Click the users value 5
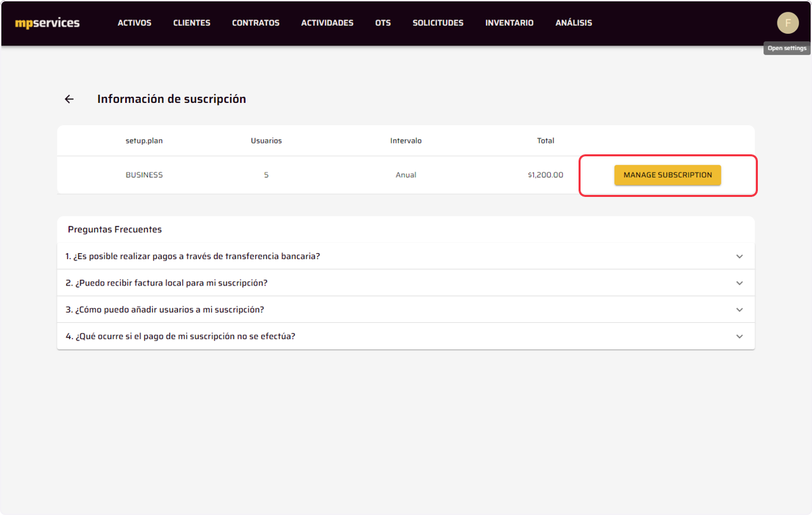Screen dimensions: 812x515 267,175
